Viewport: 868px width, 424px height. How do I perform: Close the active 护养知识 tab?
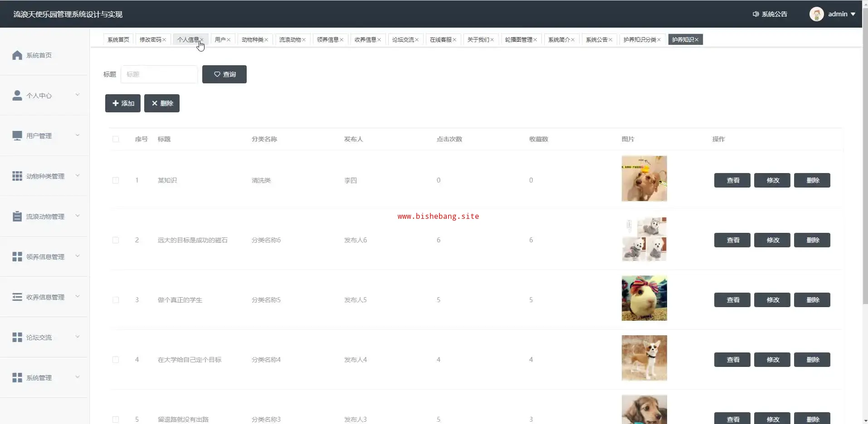click(x=697, y=40)
